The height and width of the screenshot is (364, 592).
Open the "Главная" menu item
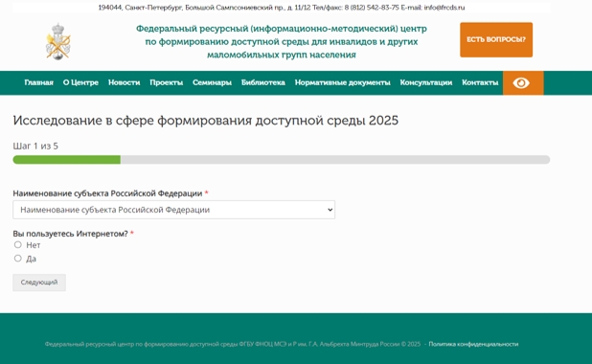pyautogui.click(x=39, y=82)
